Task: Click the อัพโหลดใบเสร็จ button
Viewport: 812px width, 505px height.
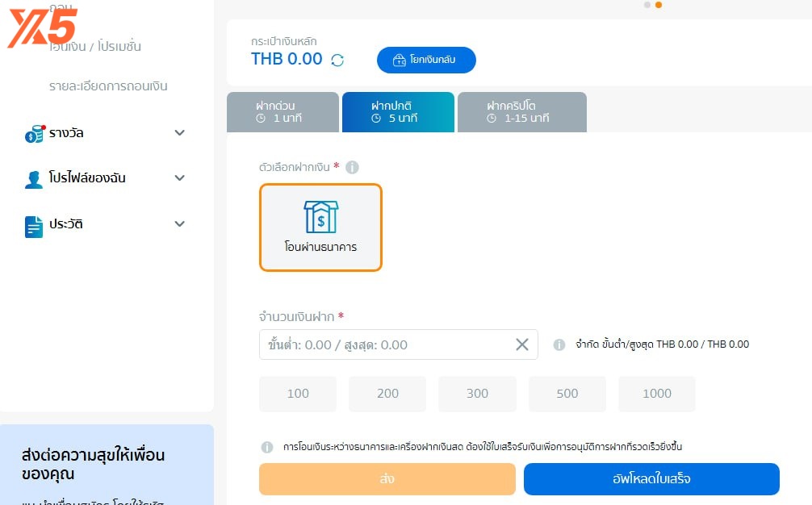Action: (x=651, y=479)
